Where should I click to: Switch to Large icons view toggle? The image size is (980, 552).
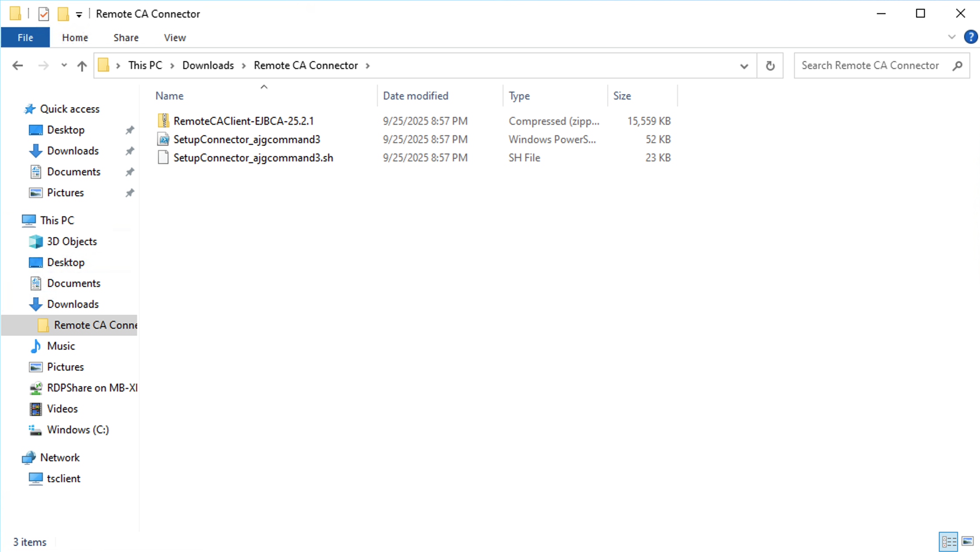pos(967,542)
